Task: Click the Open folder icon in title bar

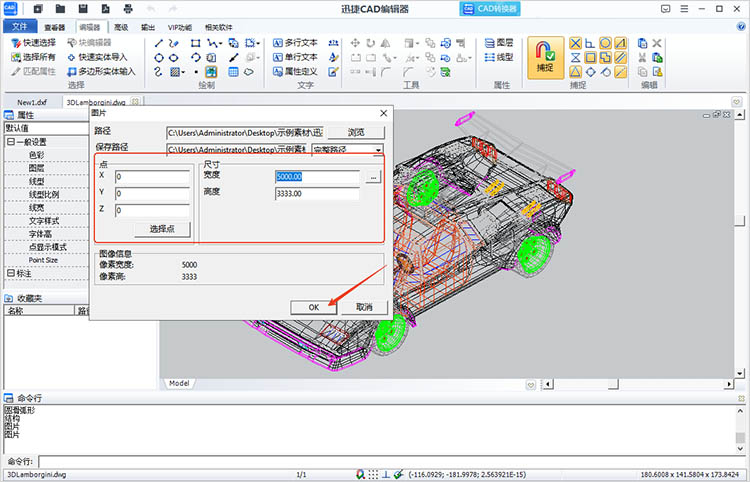Action: click(x=60, y=9)
